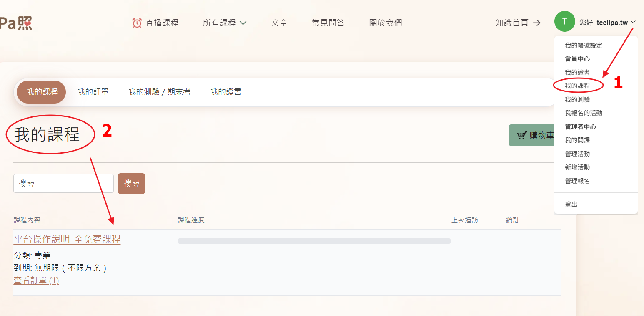Open the 平台操作說明-全免費課程 course link
The height and width of the screenshot is (316, 644).
click(67, 240)
